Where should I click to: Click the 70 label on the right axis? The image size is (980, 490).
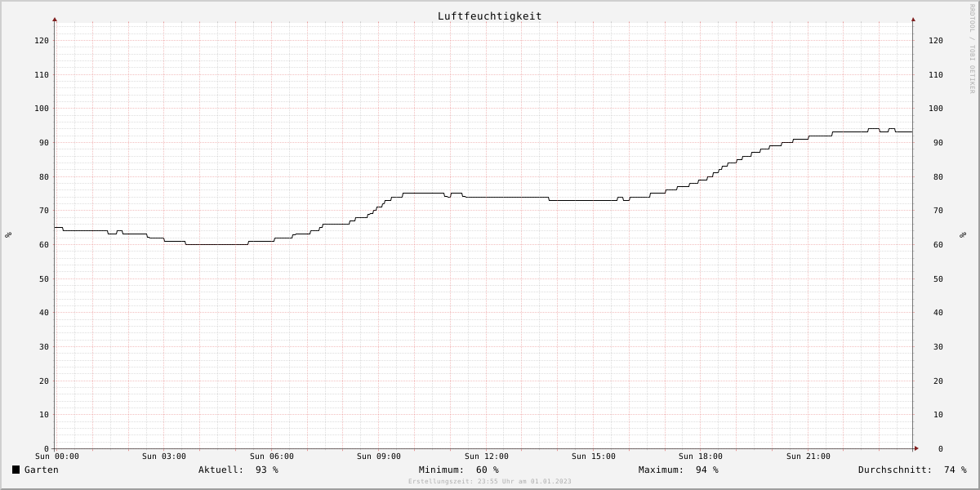tap(938, 211)
